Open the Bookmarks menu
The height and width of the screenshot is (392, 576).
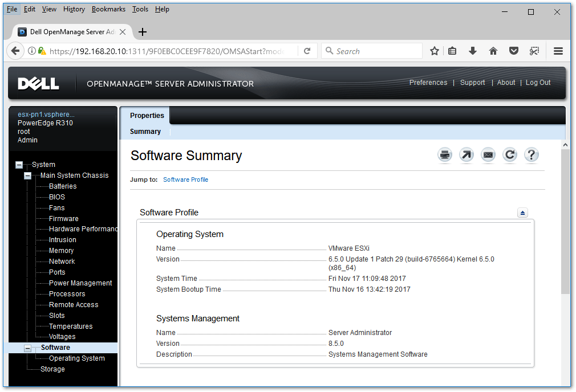pyautogui.click(x=108, y=9)
